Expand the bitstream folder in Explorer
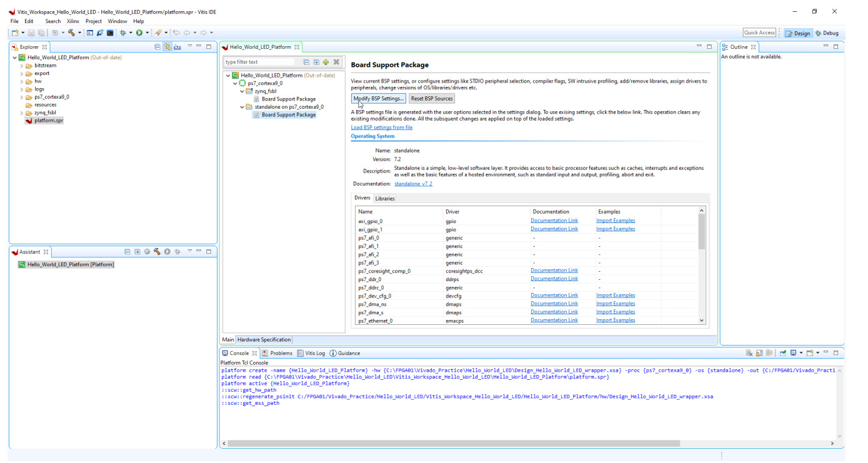Viewport: 868px width, 463px height. (x=22, y=66)
